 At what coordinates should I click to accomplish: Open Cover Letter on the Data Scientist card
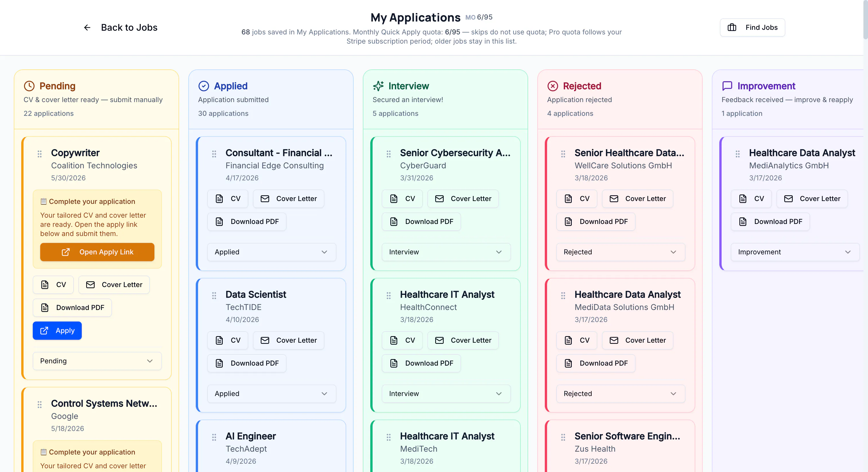pos(289,341)
